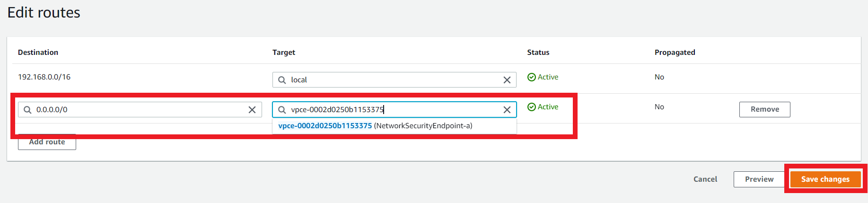Click Active status checkmark for 192.168.0.0/16 route
This screenshot has height=203, width=868.
click(532, 77)
